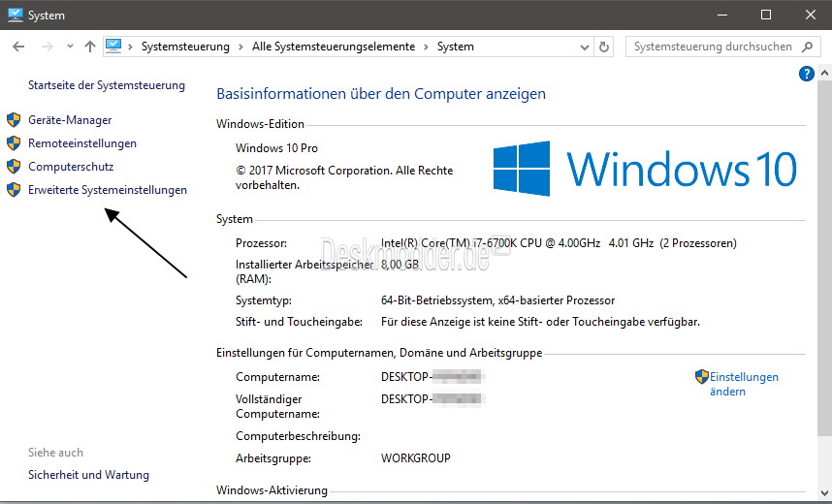Open help with blue question mark
This screenshot has height=504, width=832.
(807, 74)
